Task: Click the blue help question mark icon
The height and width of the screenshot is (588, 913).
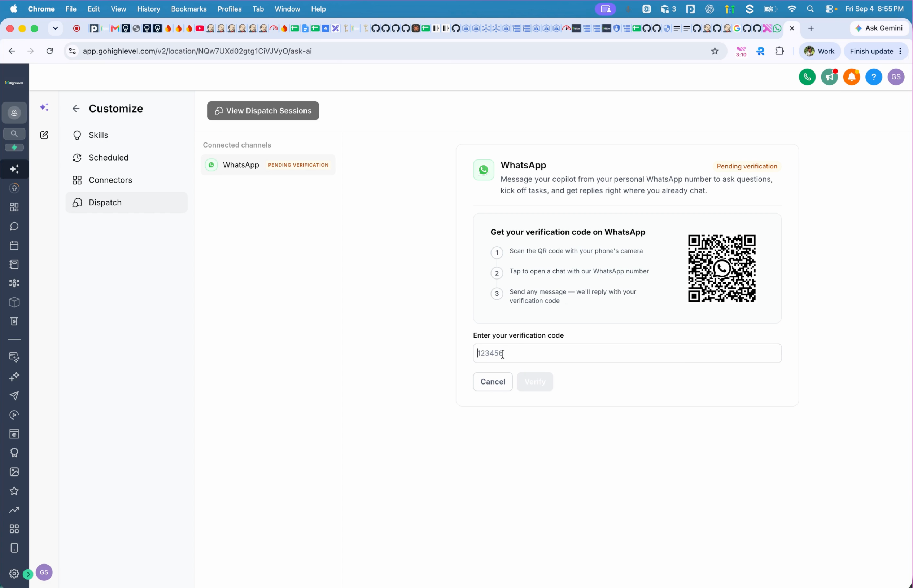Action: [x=873, y=77]
